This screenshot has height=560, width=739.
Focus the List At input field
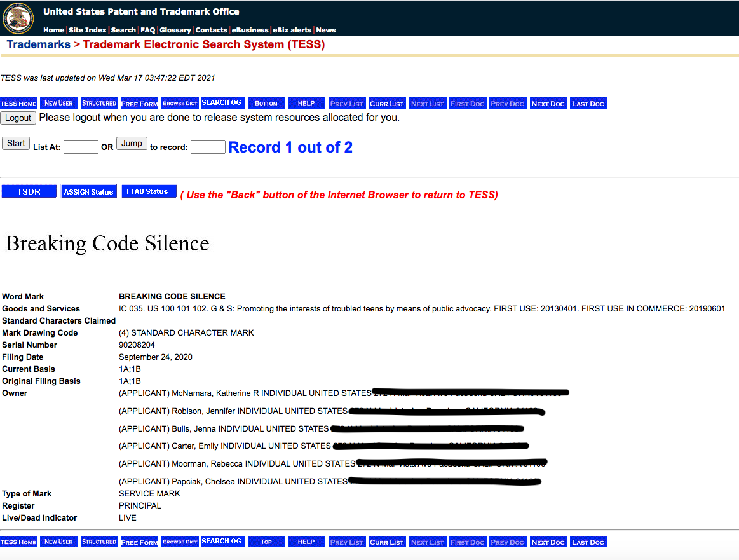pyautogui.click(x=81, y=147)
